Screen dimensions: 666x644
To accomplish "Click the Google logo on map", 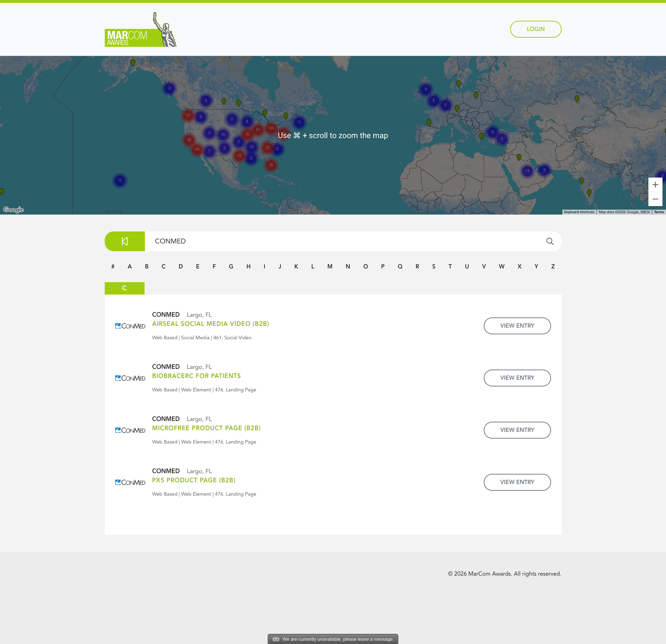I will [x=13, y=210].
